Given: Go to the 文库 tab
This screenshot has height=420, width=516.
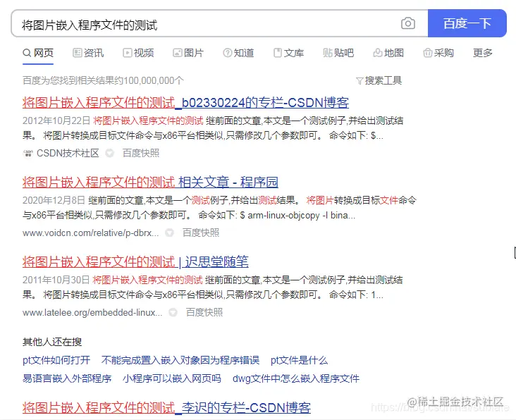Looking at the screenshot, I should point(288,53).
